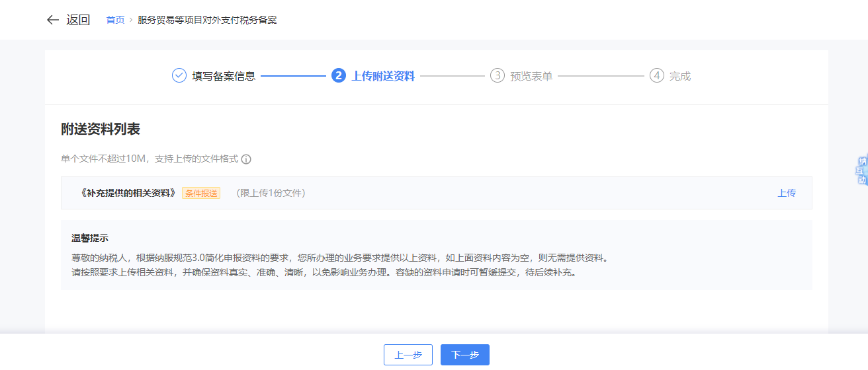Select the 预览表单 step label
Screen dimensions: 868x370
pyautogui.click(x=531, y=76)
